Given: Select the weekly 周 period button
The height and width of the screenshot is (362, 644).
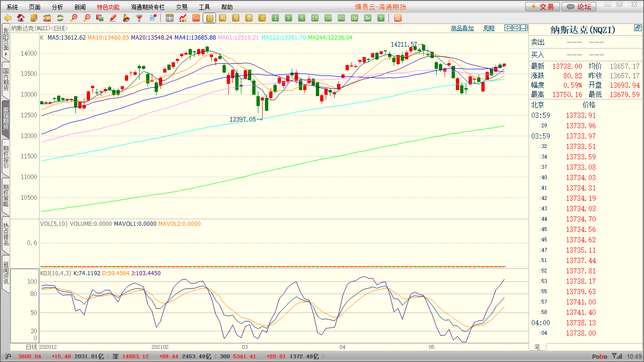Looking at the screenshot, I should pyautogui.click(x=223, y=18).
